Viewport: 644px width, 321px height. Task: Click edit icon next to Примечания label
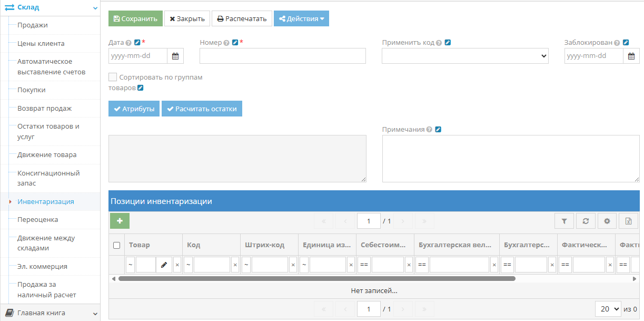click(438, 130)
